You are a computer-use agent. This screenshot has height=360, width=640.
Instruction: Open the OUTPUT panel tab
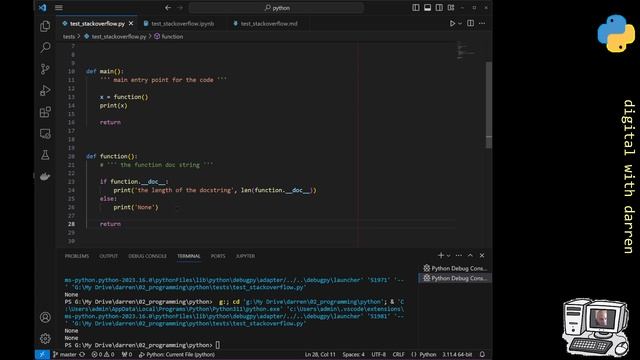tap(109, 256)
